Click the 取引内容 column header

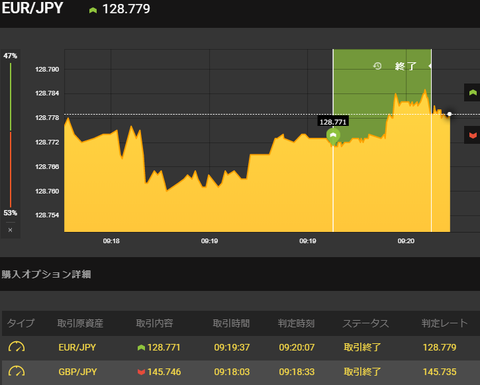(154, 323)
